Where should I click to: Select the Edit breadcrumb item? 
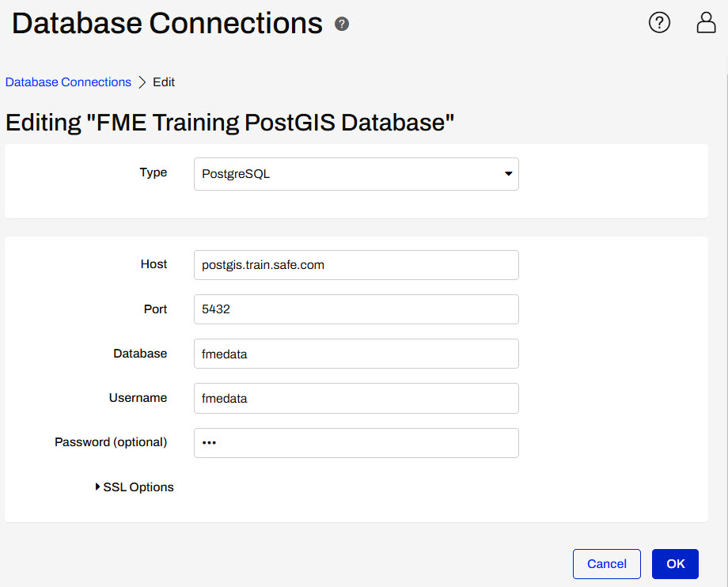pos(164,82)
